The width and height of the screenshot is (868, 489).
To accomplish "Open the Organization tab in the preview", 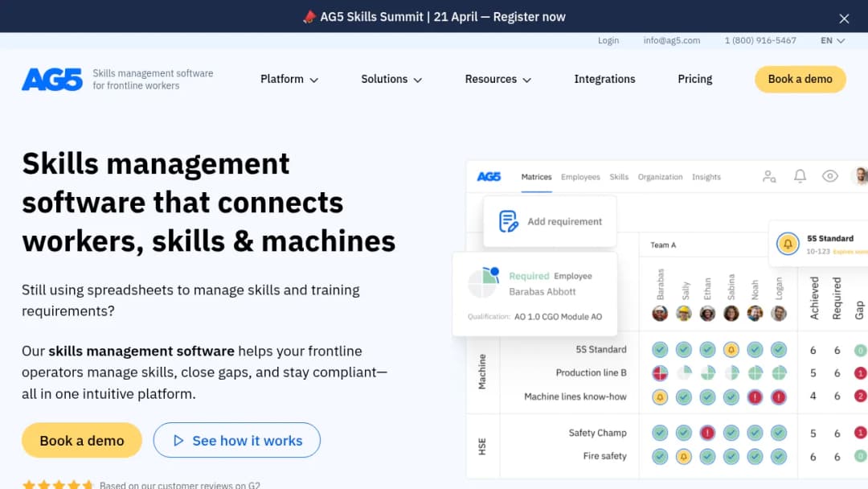I will tap(660, 177).
